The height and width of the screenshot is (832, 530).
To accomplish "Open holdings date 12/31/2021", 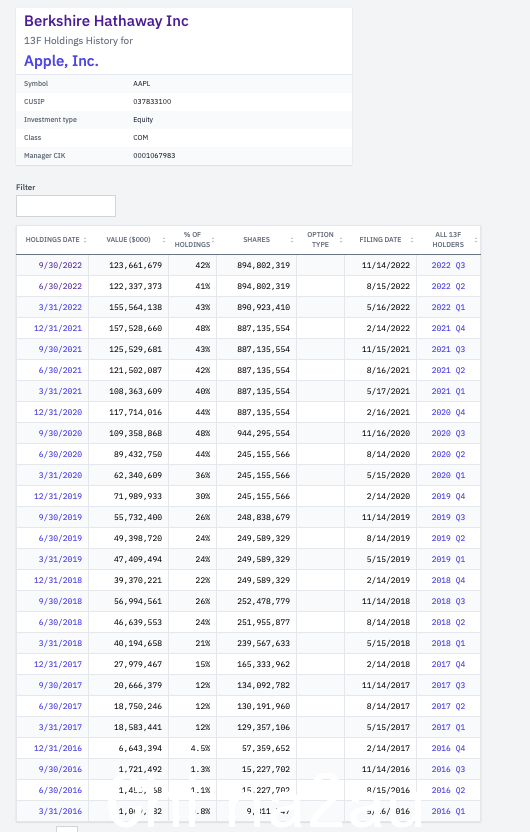I will 58,328.
